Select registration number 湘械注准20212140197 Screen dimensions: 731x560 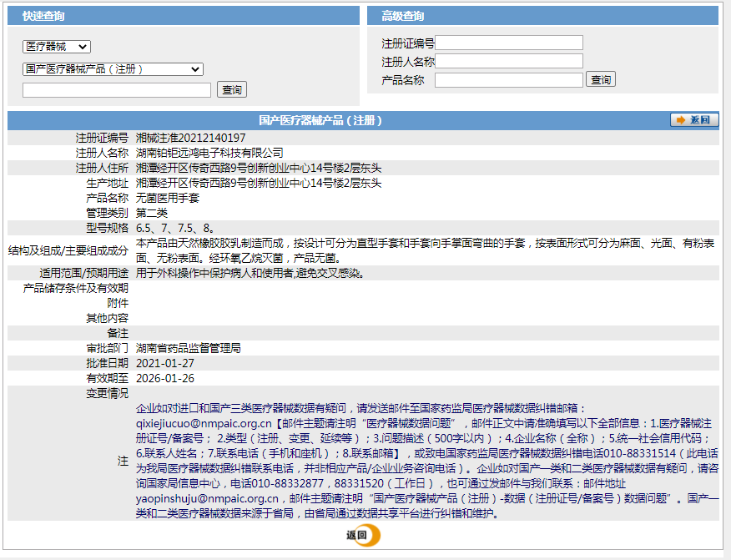tap(190, 138)
